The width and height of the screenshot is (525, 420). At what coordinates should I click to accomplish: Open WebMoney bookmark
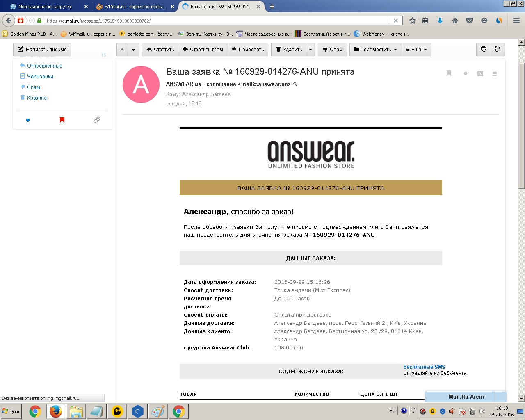(381, 34)
